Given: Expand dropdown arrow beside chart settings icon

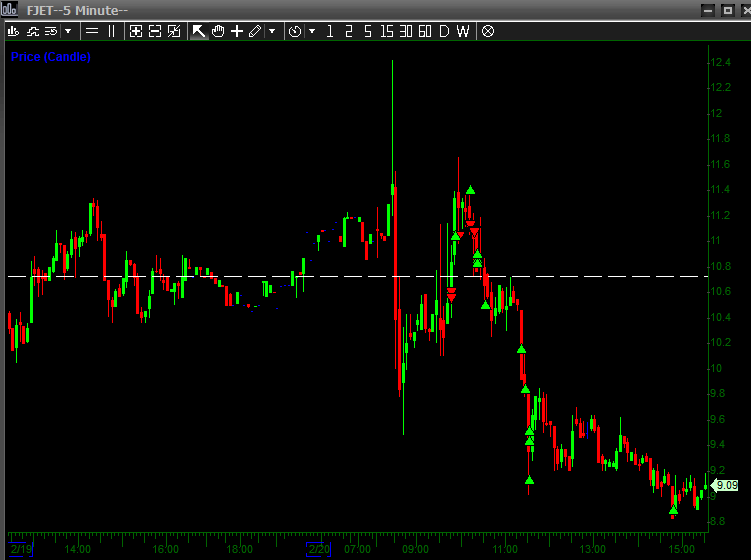Looking at the screenshot, I should tap(68, 32).
